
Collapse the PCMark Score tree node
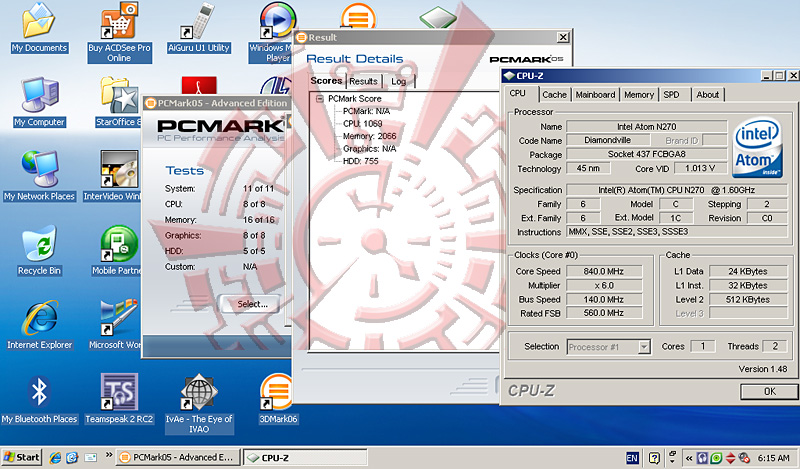[x=319, y=98]
